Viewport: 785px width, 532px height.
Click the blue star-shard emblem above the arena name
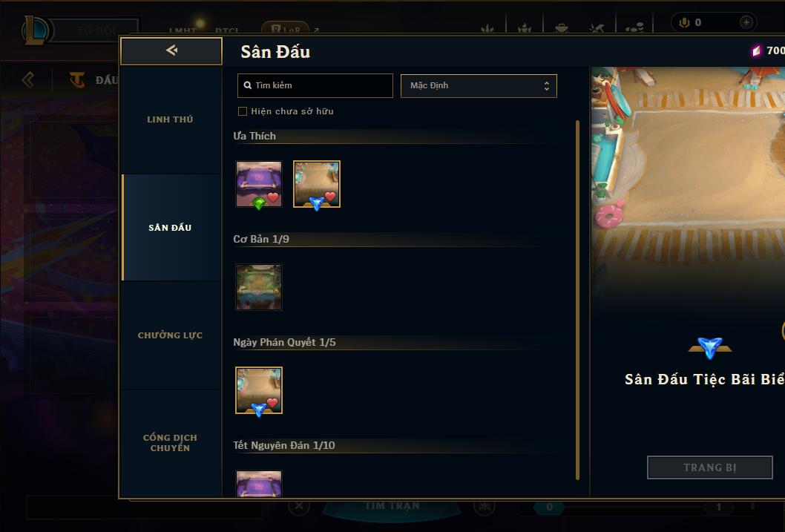pyautogui.click(x=710, y=347)
